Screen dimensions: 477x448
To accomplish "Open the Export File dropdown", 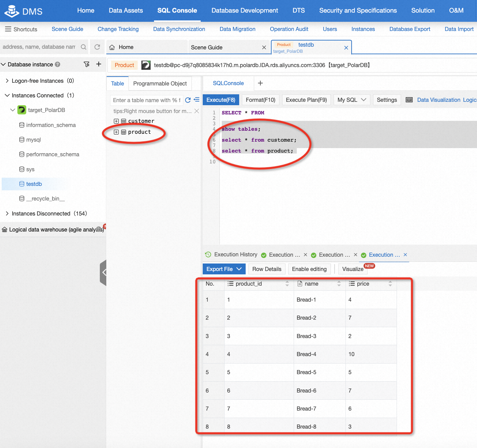I will (224, 269).
